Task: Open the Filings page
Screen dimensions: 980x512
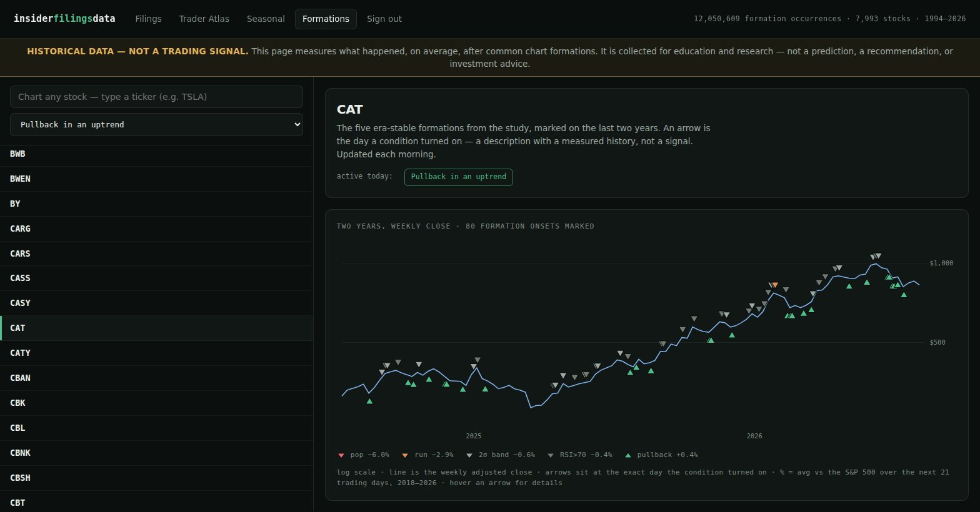Action: coord(149,19)
